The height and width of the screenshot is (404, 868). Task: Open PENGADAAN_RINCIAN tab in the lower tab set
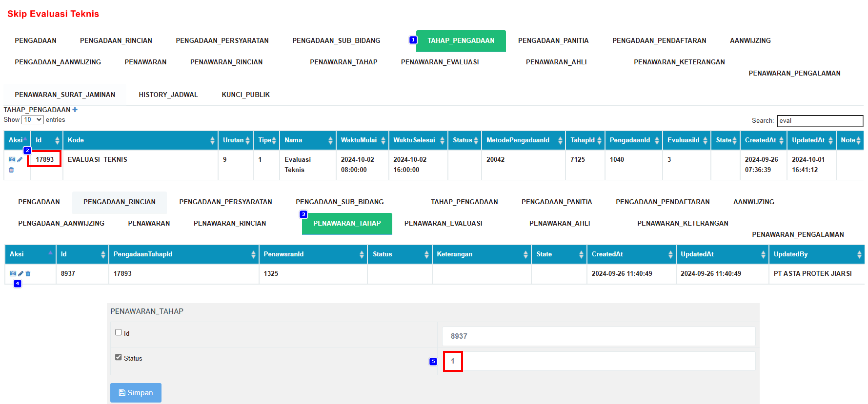120,202
